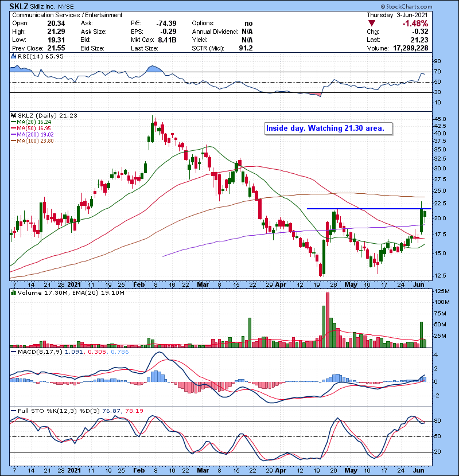Click the 125M volume axis label
This screenshot has width=459, height=476.
click(442, 291)
